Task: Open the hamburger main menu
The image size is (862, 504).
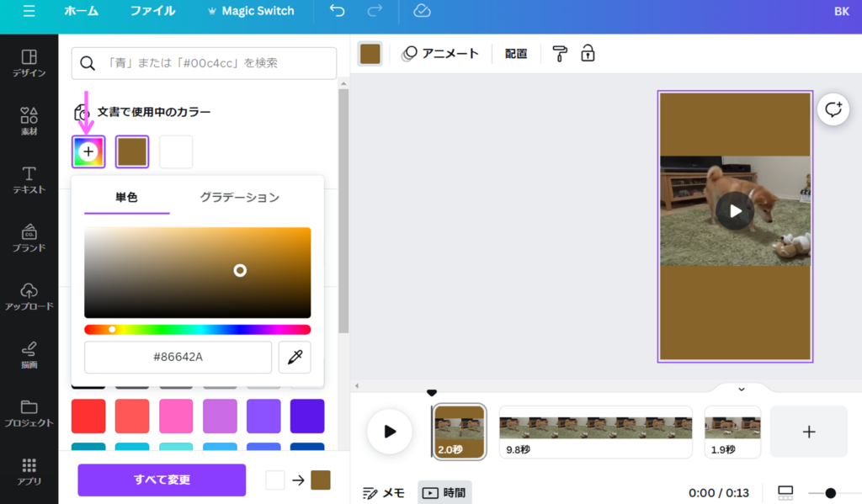Action: click(x=29, y=11)
